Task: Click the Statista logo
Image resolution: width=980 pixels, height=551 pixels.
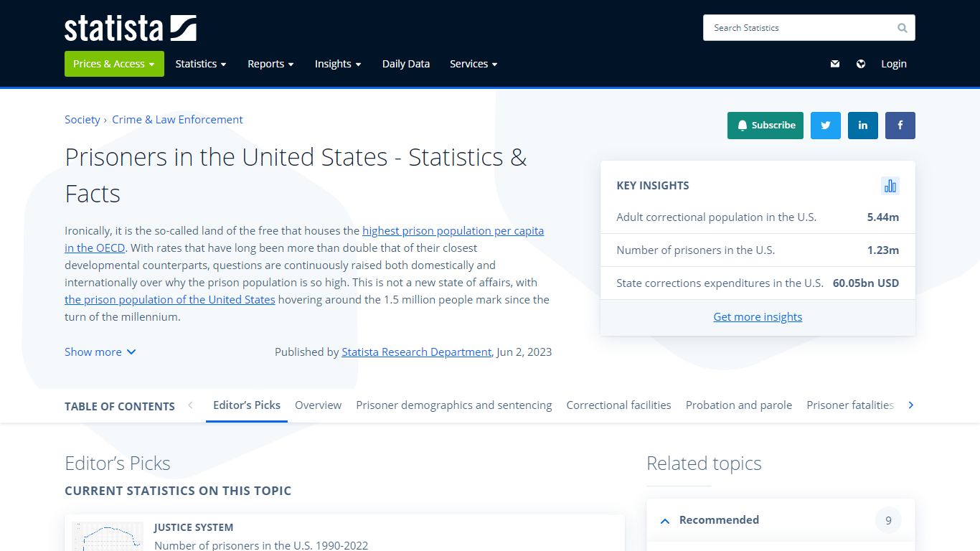Action: (131, 28)
